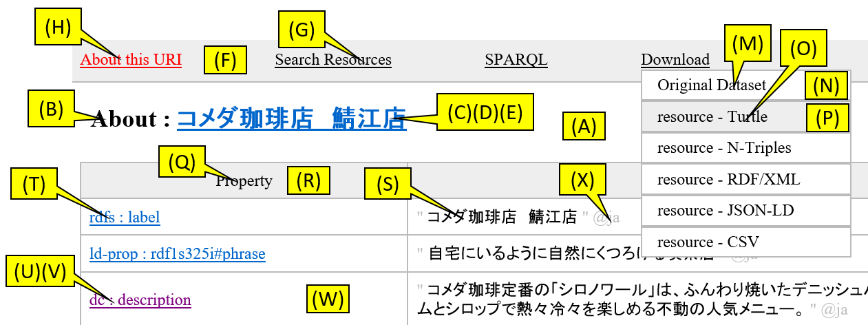Open the コメダ珈琲店 鯖江店 heading link
Screen dimensions: 868x325
point(291,120)
